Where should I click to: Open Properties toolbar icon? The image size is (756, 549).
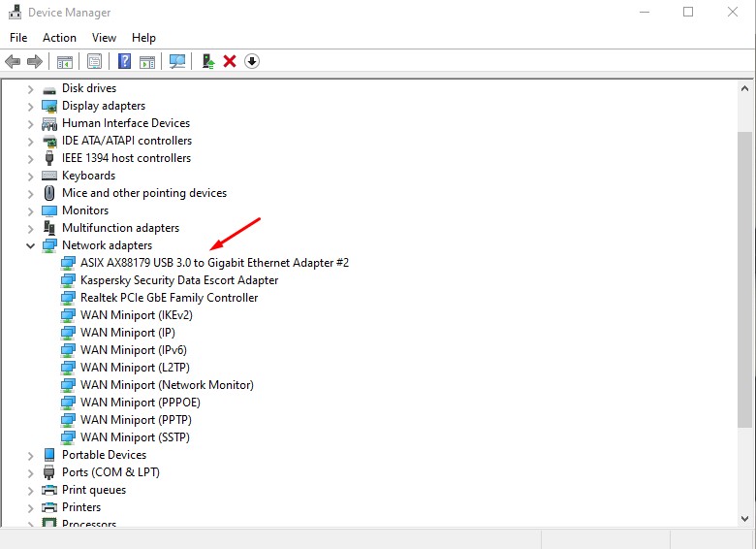click(95, 61)
